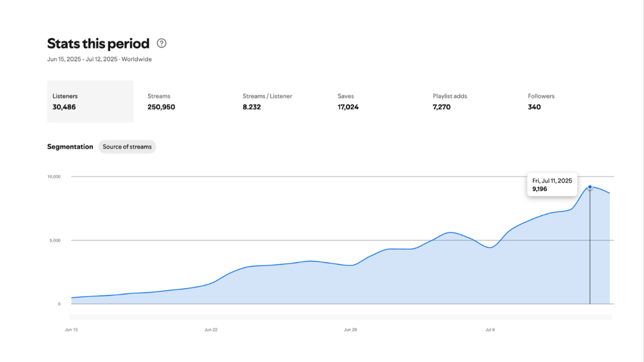Switch to the Streams stat tab
Viewport: 644px width, 362px height.
(x=185, y=101)
